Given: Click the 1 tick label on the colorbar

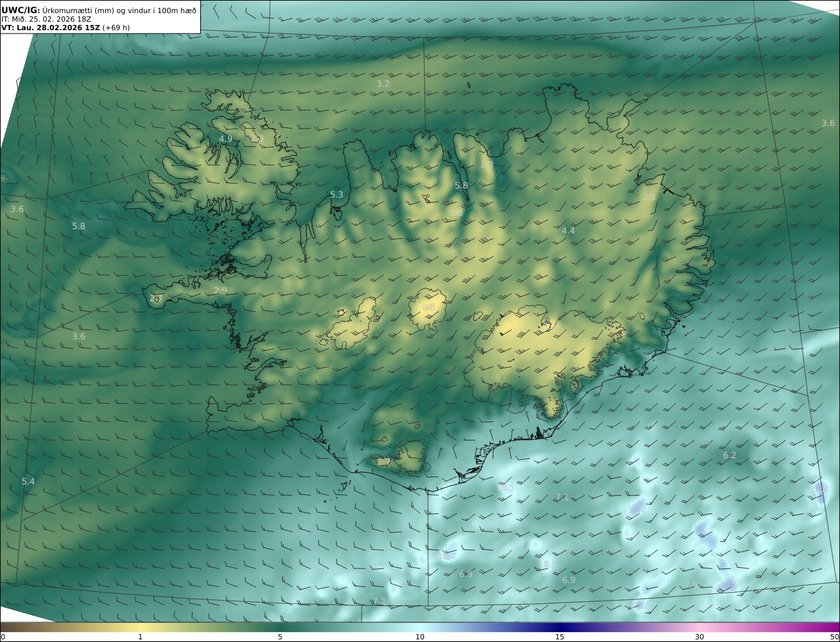Looking at the screenshot, I should pos(140,637).
